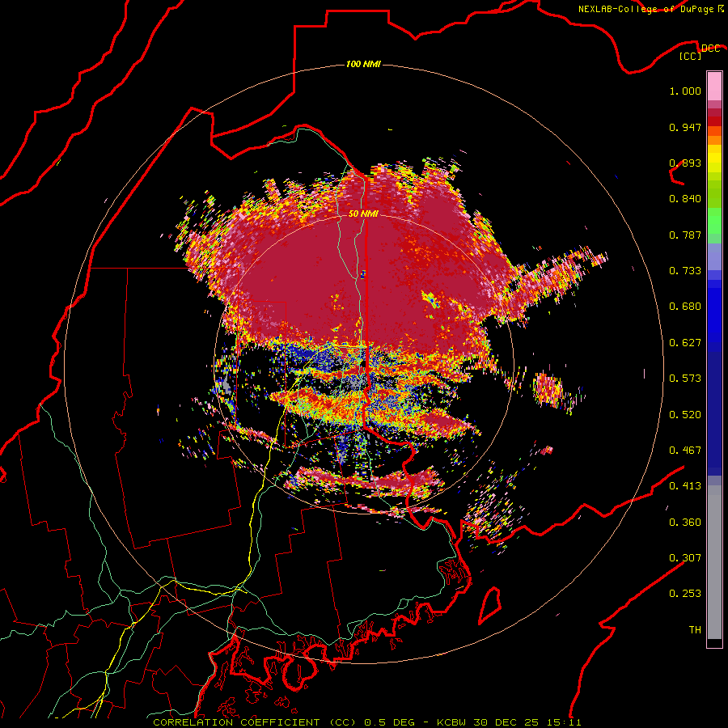Click the 0.253 scale value
Screen dimensions: 728x728
685,594
